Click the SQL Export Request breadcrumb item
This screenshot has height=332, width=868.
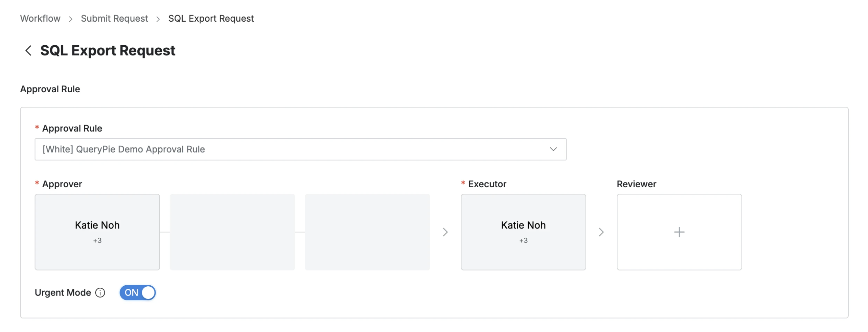[211, 19]
